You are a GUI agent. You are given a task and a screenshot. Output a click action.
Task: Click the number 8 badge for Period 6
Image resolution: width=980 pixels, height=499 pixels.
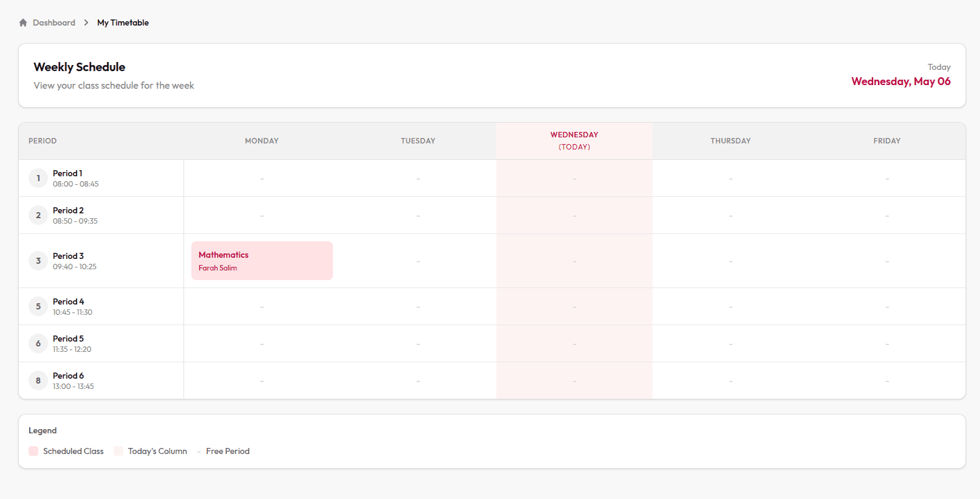[x=38, y=380]
